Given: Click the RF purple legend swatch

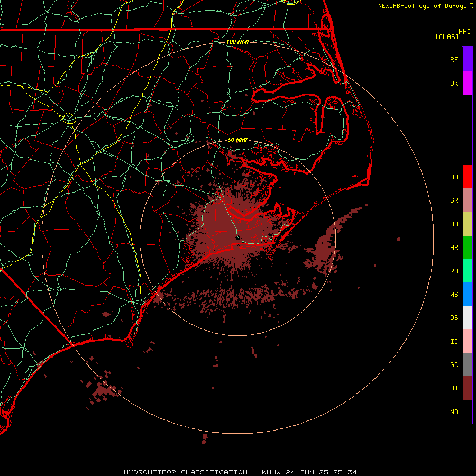Looking at the screenshot, I should [467, 59].
